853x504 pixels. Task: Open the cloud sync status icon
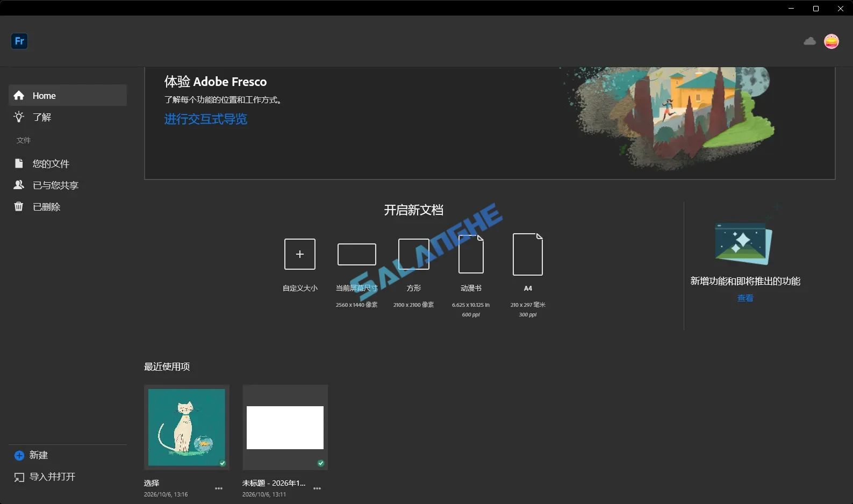(x=809, y=41)
